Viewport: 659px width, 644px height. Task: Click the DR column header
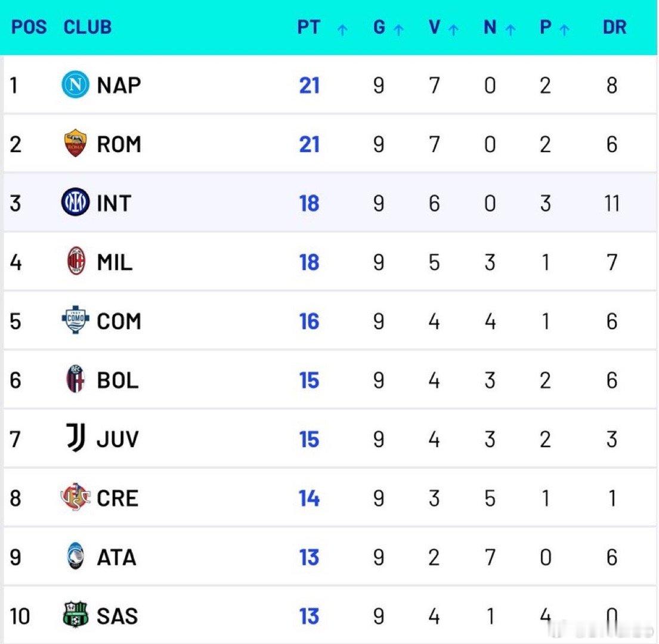[x=614, y=27]
